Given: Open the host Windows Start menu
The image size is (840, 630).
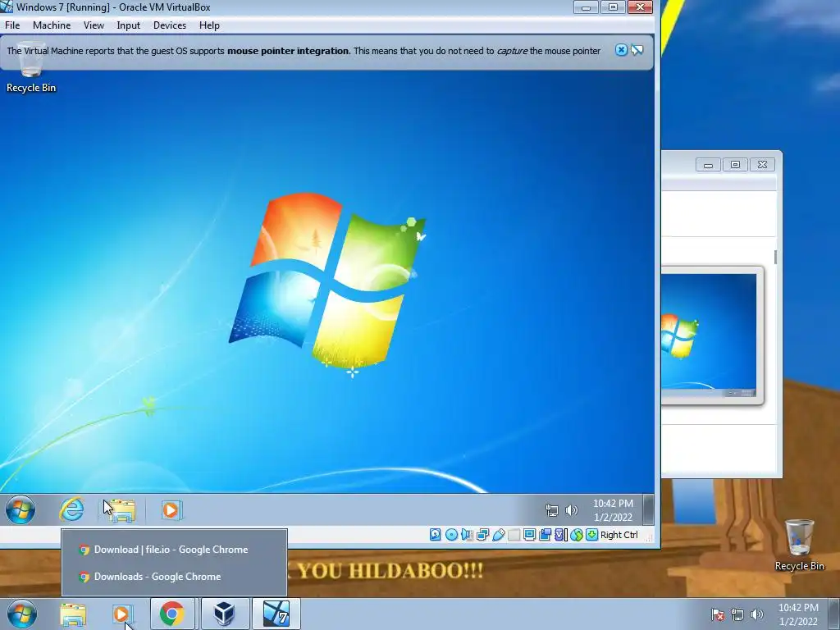Looking at the screenshot, I should (21, 614).
